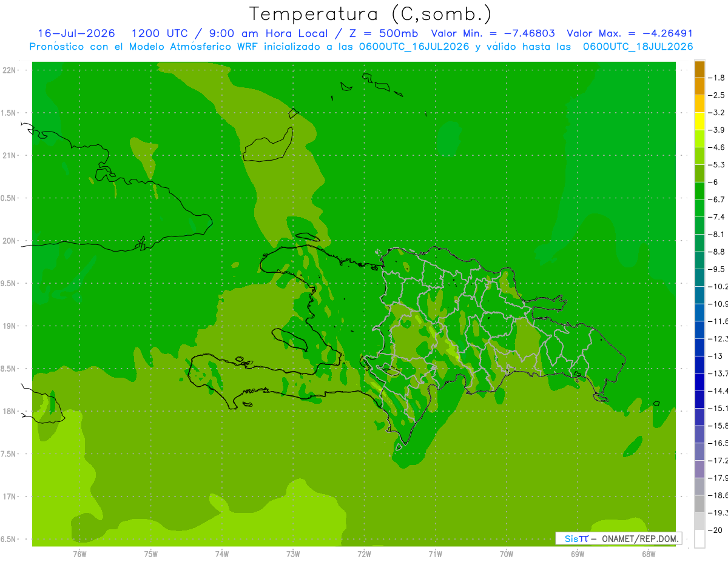
Task: Click the -9.5 colorbar label
Action: pos(716,269)
